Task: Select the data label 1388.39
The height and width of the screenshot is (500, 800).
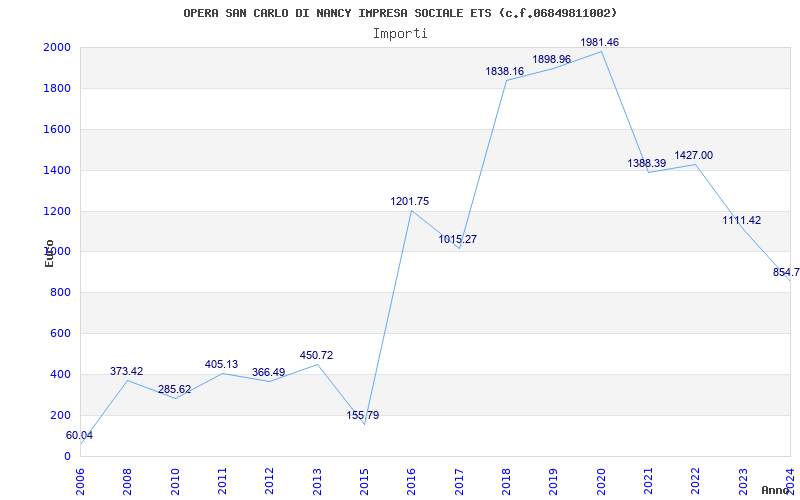Action: tap(646, 163)
